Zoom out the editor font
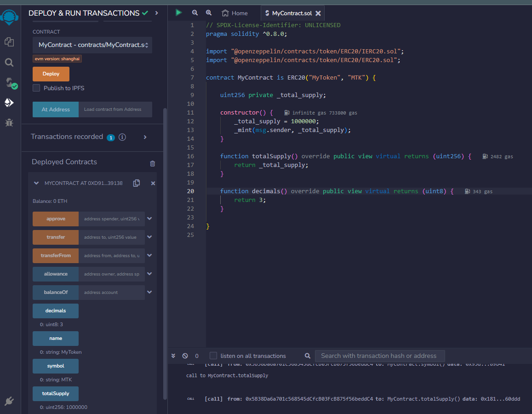Screen dimensions: 532x414 [x=195, y=12]
